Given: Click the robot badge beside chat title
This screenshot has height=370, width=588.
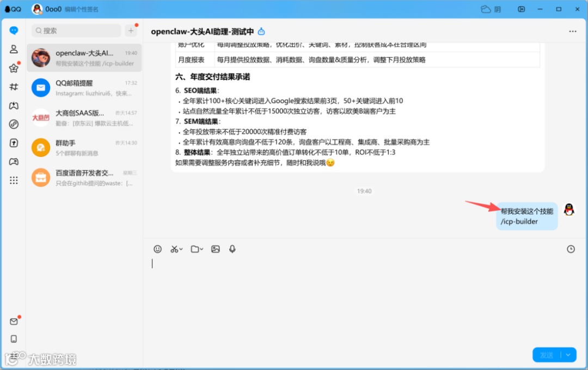Looking at the screenshot, I should [x=261, y=32].
